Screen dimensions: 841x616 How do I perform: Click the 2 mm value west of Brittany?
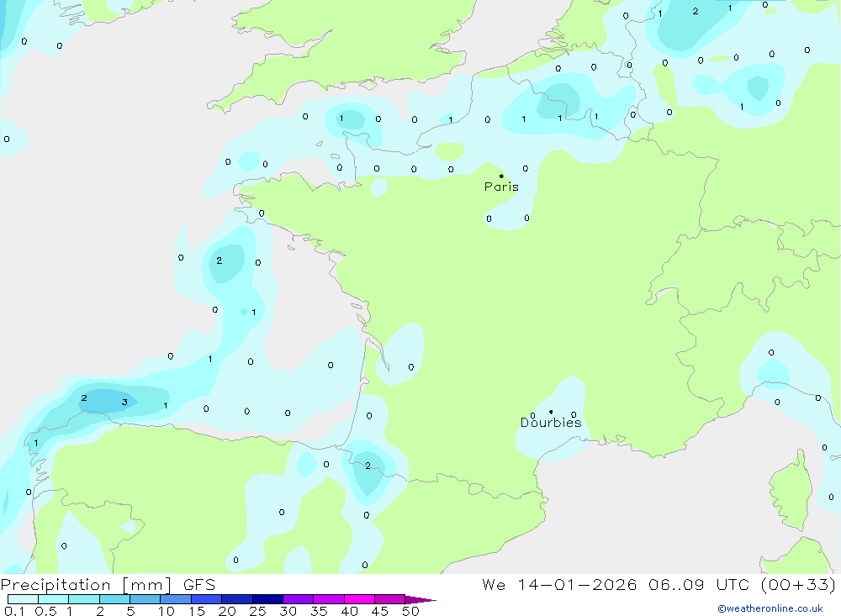tap(219, 261)
